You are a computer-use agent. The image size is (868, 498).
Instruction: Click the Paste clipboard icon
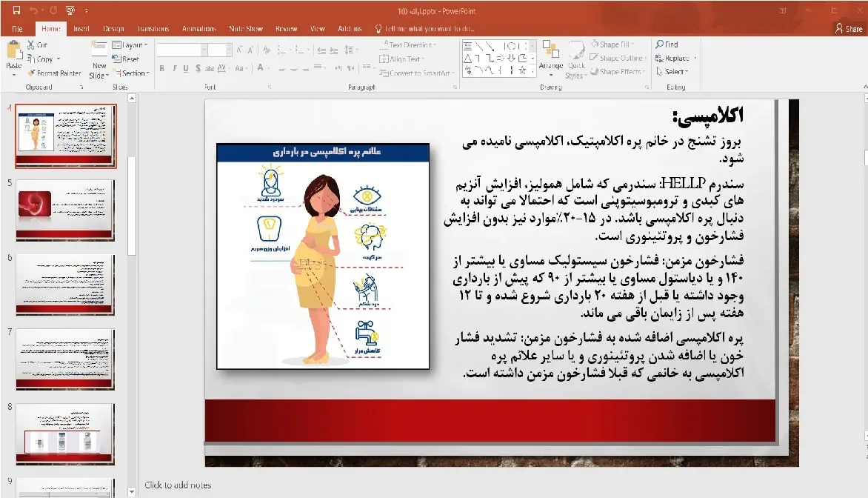(14, 51)
